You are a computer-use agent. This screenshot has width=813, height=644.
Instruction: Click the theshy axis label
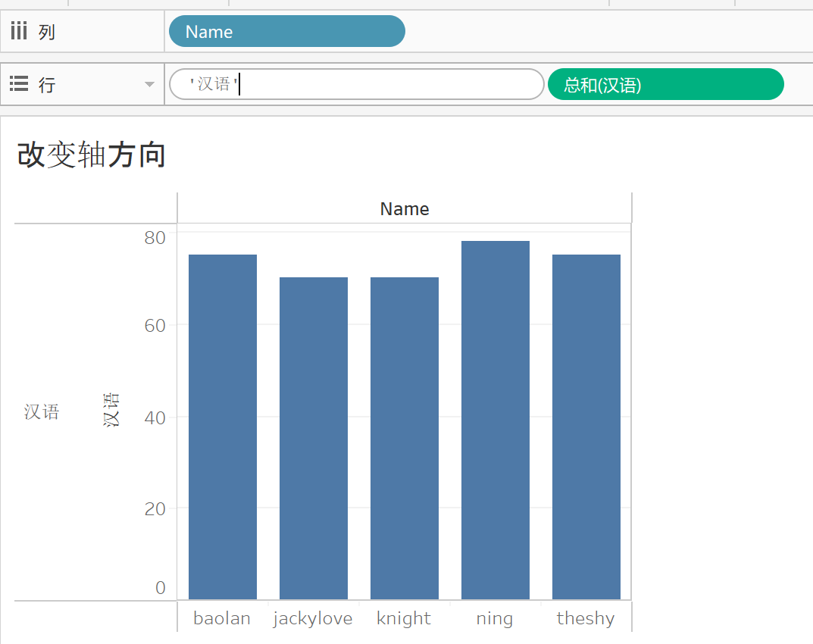pos(586,618)
